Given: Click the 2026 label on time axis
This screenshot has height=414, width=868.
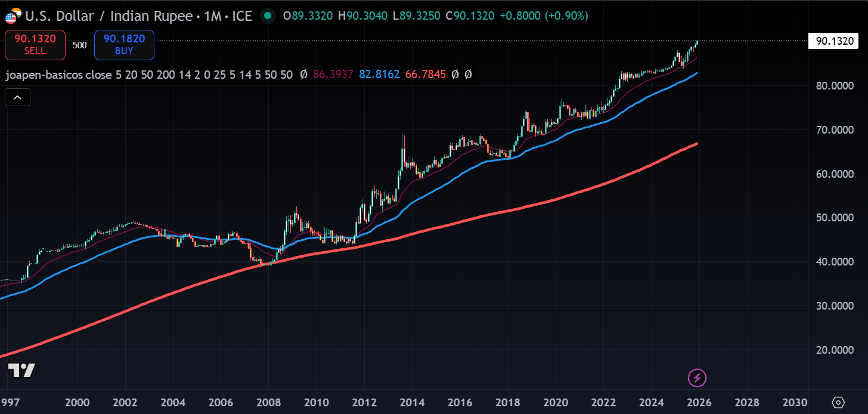Looking at the screenshot, I should click(x=699, y=402).
